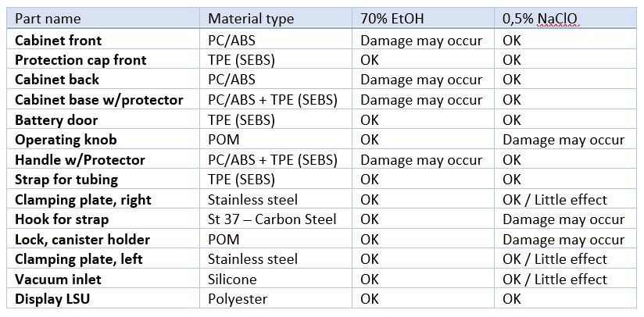Click the "Clamping plate, left" row label
Screen dimensions: 644x317
tap(77, 259)
